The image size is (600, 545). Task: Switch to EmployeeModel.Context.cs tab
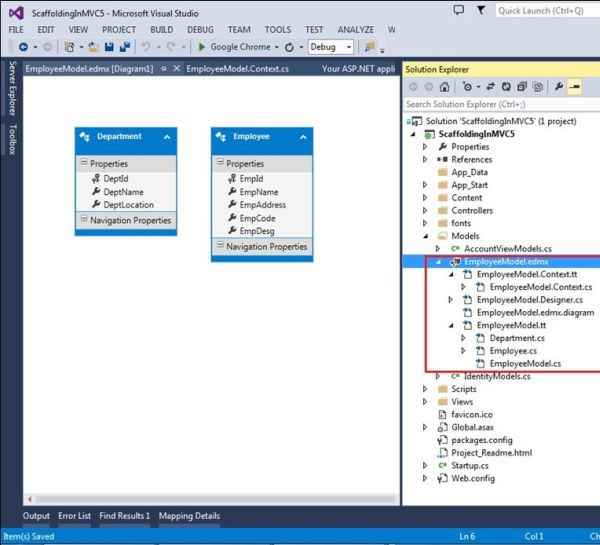pos(237,69)
